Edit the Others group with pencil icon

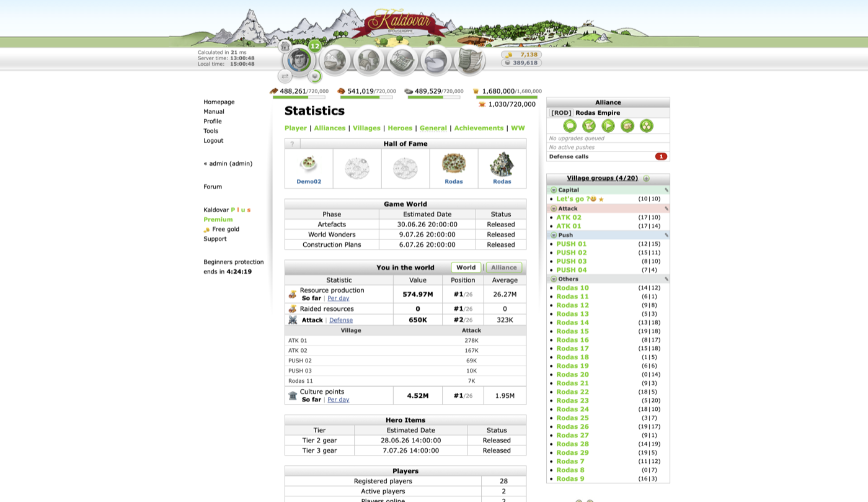coord(666,280)
